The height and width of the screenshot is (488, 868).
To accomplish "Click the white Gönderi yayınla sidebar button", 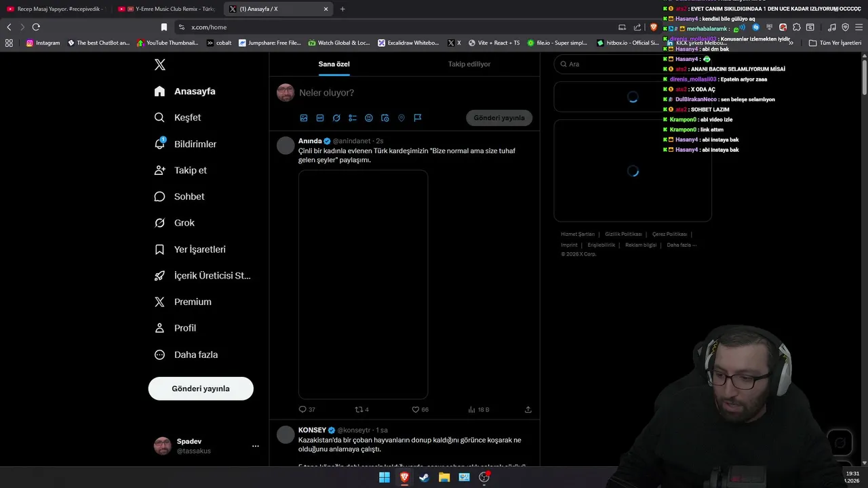I will click(201, 388).
